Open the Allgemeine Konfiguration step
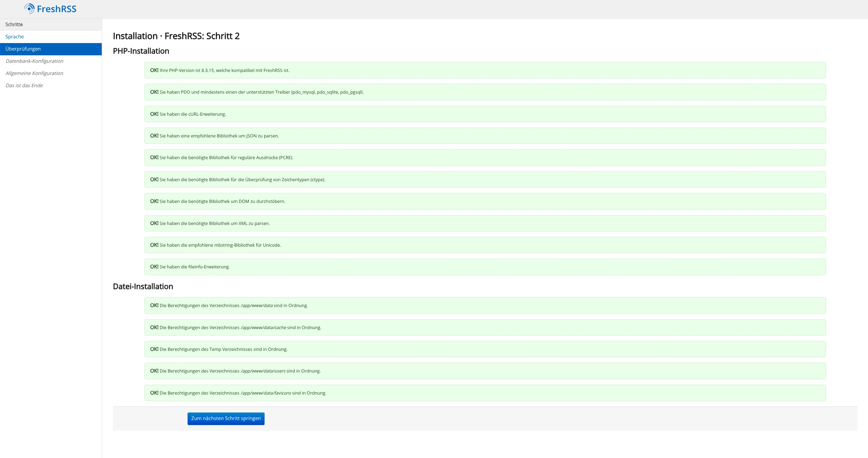Viewport: 868px width, 458px height. coord(51,73)
